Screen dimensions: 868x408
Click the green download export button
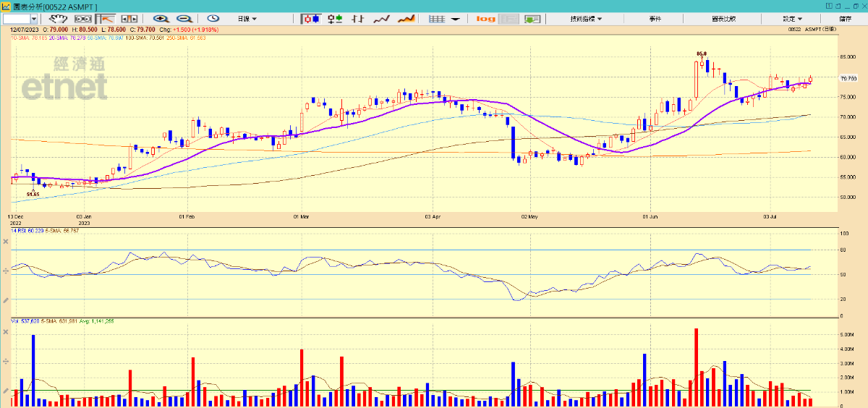tap(533, 18)
